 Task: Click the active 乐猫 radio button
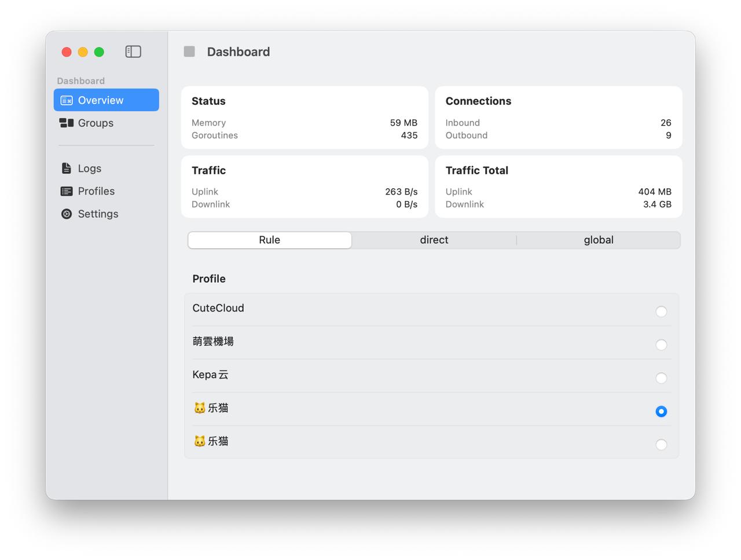pos(661,412)
